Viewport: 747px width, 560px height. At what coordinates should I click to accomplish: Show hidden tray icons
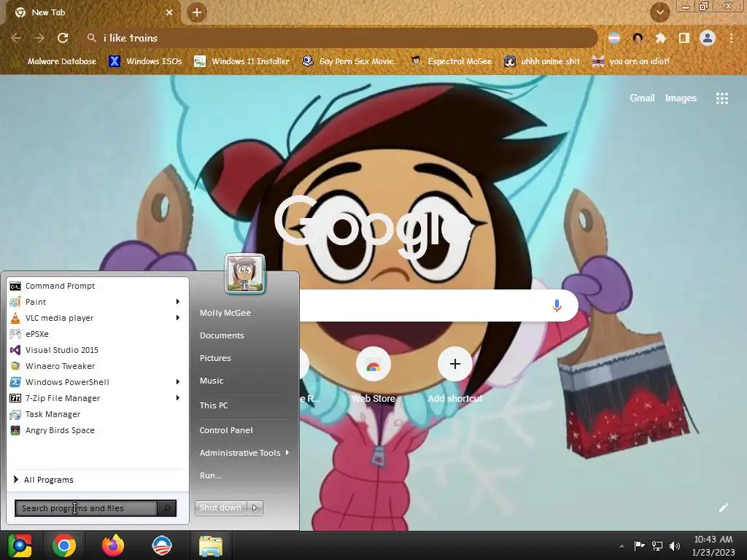[622, 546]
